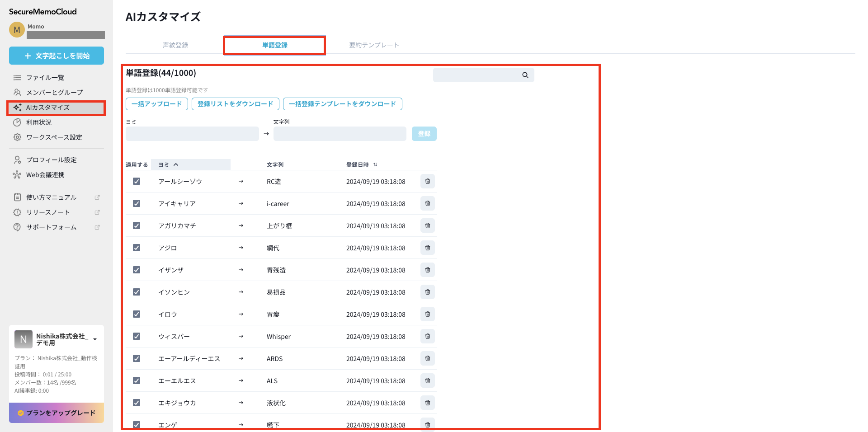Go to Web会議連携 settings
Image resolution: width=868 pixels, height=432 pixels.
pyautogui.click(x=45, y=175)
